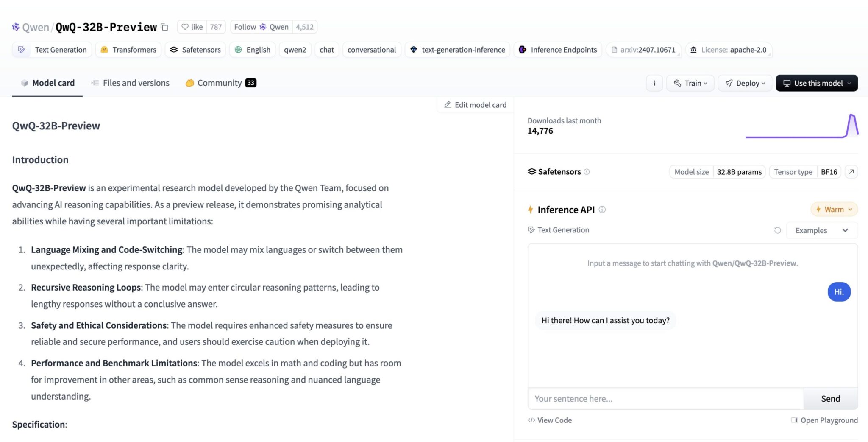Expand the Deploy dropdown
This screenshot has height=442, width=868.
pyautogui.click(x=745, y=83)
